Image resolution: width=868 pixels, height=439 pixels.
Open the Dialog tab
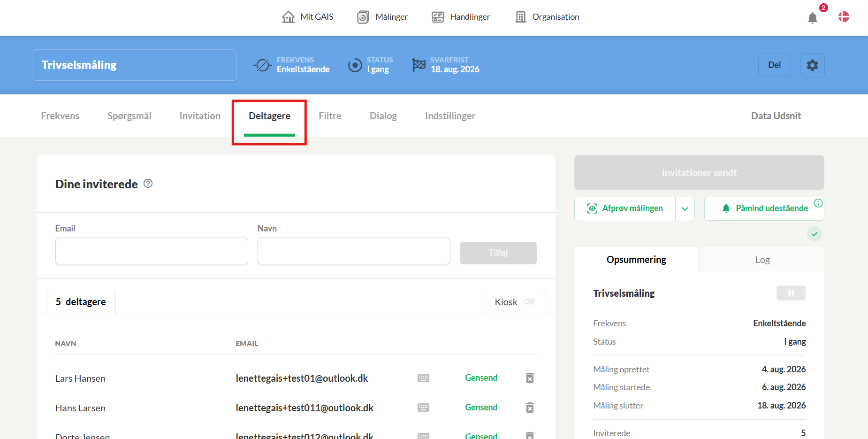[383, 116]
